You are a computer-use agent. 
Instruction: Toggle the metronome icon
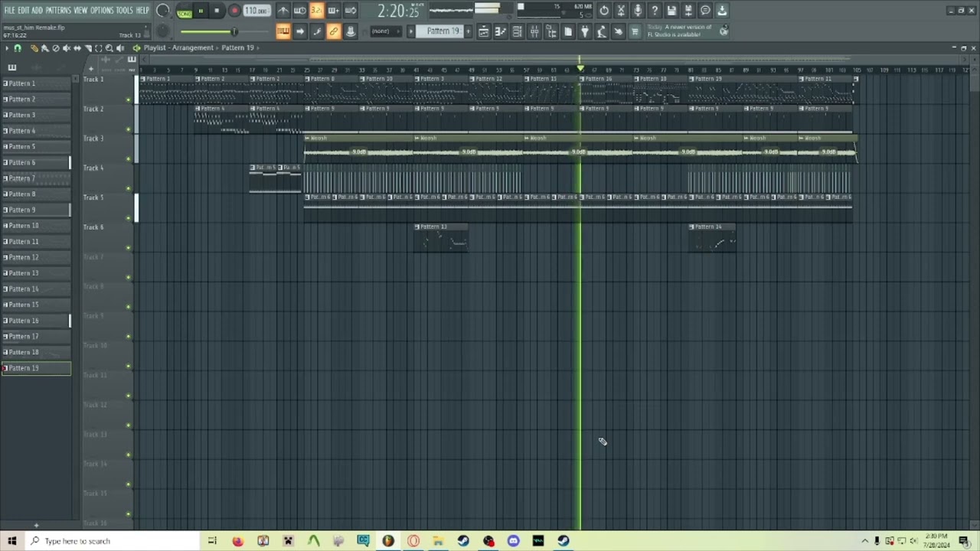(283, 11)
